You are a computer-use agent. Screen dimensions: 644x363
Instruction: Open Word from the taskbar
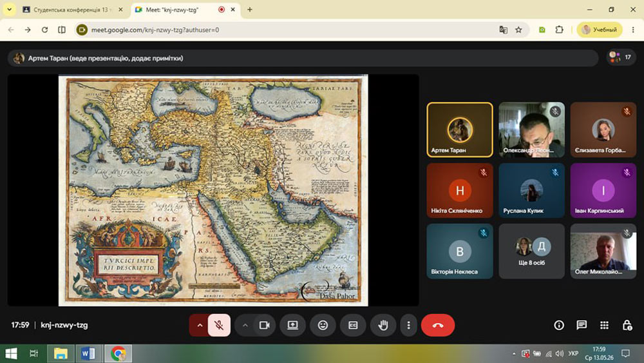pos(88,353)
